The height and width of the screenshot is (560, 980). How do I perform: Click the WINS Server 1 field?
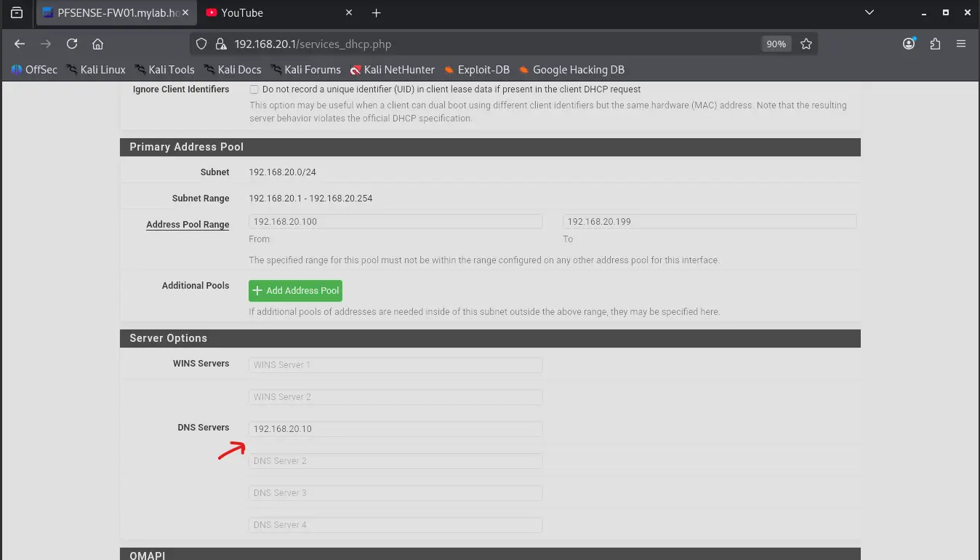tap(395, 364)
